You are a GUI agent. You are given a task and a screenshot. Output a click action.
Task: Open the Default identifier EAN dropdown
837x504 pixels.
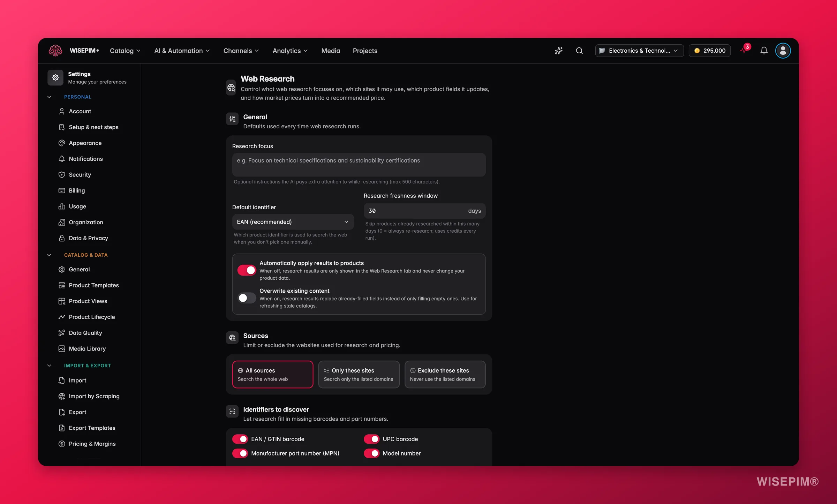tap(293, 222)
